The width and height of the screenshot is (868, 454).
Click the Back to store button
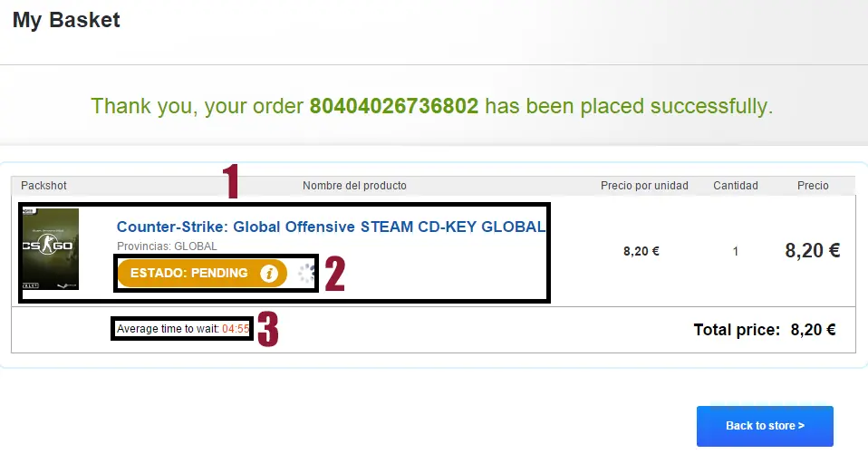[765, 426]
